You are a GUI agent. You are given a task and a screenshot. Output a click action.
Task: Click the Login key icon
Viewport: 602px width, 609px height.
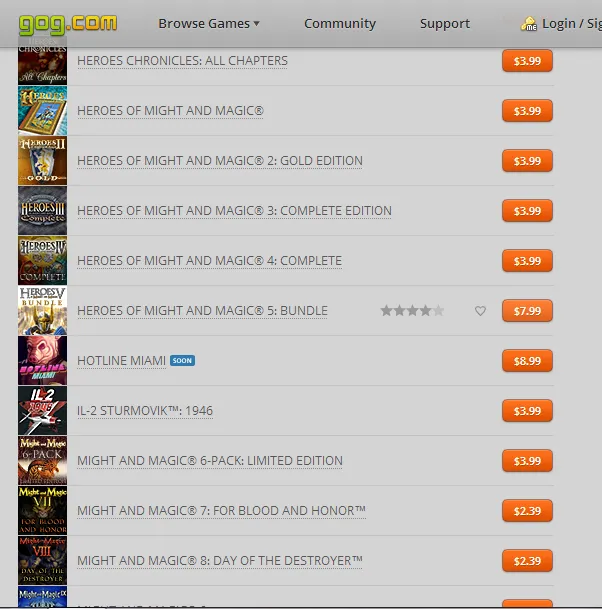click(x=529, y=24)
